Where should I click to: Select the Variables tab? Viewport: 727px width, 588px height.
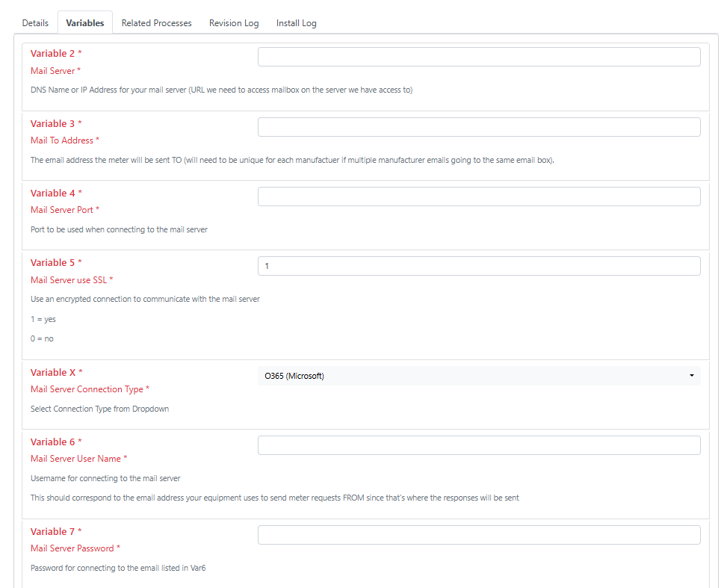point(85,23)
